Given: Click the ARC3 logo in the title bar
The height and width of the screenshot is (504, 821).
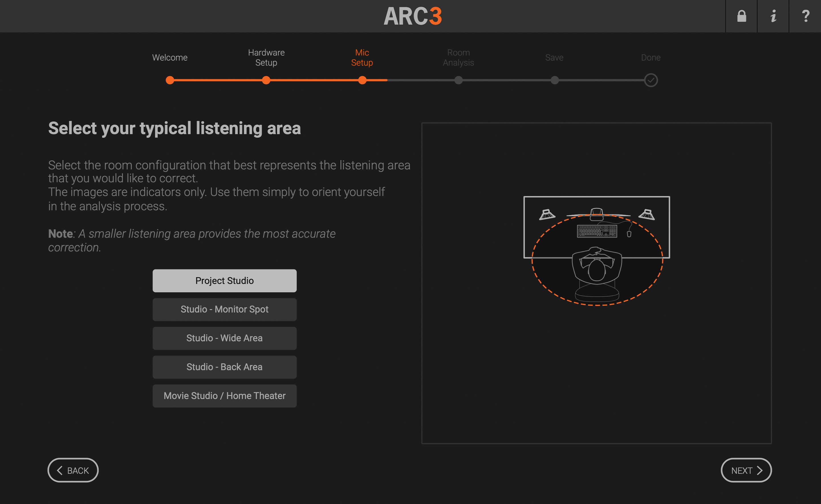Looking at the screenshot, I should coord(413,16).
